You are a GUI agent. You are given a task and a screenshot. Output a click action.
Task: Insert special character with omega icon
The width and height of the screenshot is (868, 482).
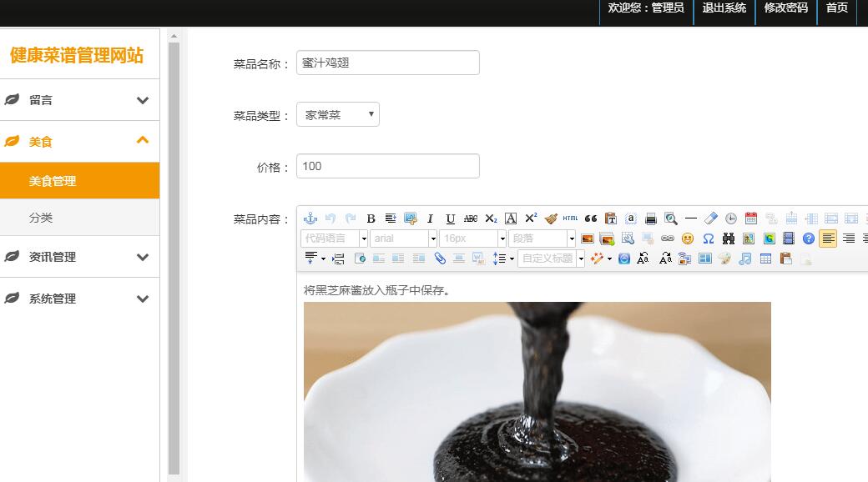(x=708, y=238)
